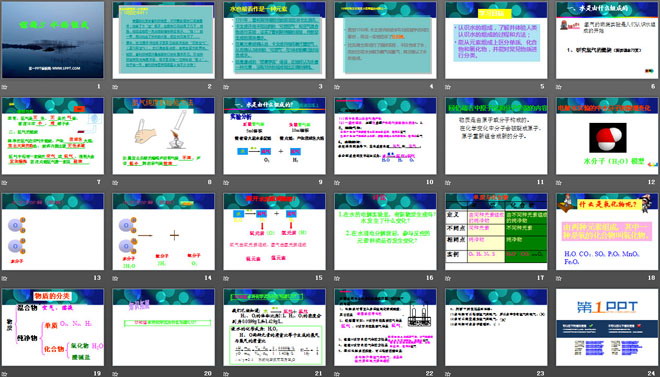This screenshot has height=377, width=660.
Task: Select slide 16 discussion questions thumbnail
Action: point(386,231)
